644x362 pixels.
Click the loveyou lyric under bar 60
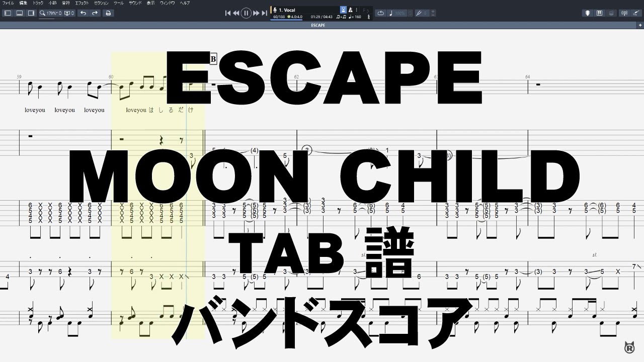click(x=136, y=110)
